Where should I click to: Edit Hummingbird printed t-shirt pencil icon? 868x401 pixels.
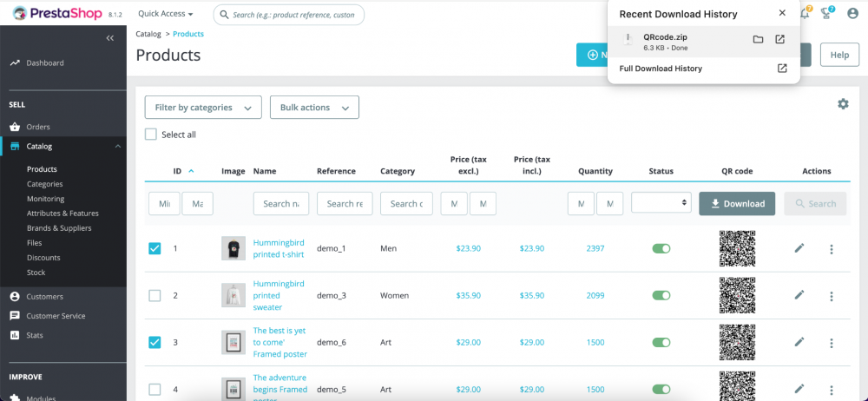pos(799,248)
